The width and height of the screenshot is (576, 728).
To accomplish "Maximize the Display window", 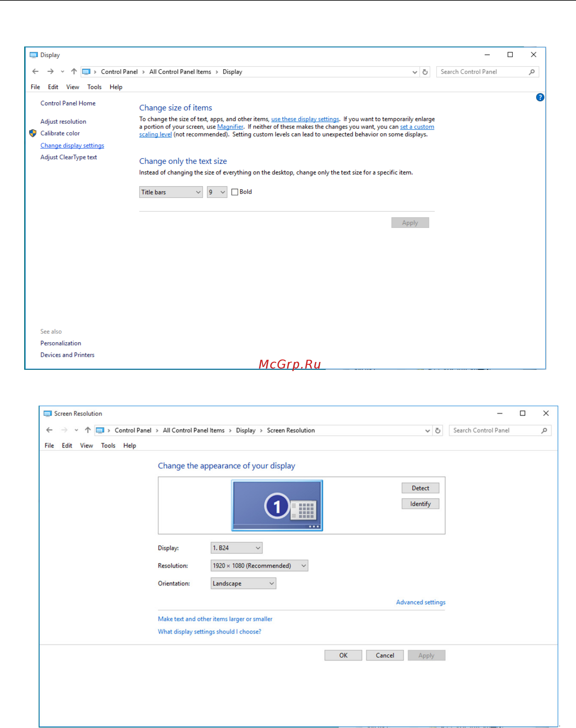I will pos(510,55).
